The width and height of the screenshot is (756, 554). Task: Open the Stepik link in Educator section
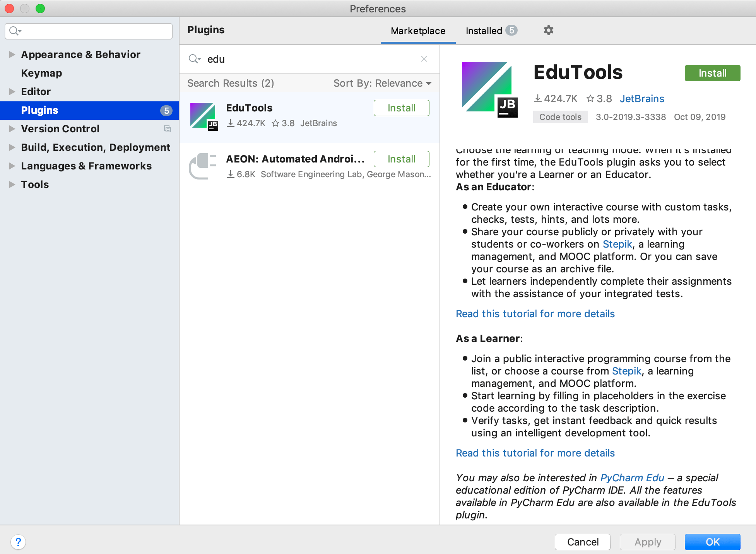click(617, 244)
